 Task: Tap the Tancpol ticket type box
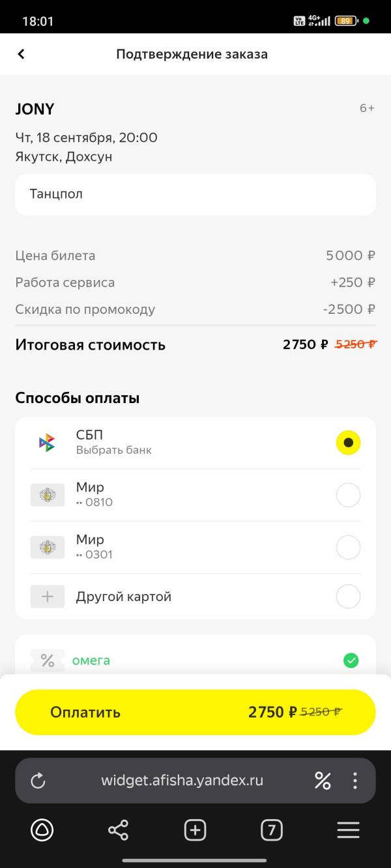pos(195,194)
